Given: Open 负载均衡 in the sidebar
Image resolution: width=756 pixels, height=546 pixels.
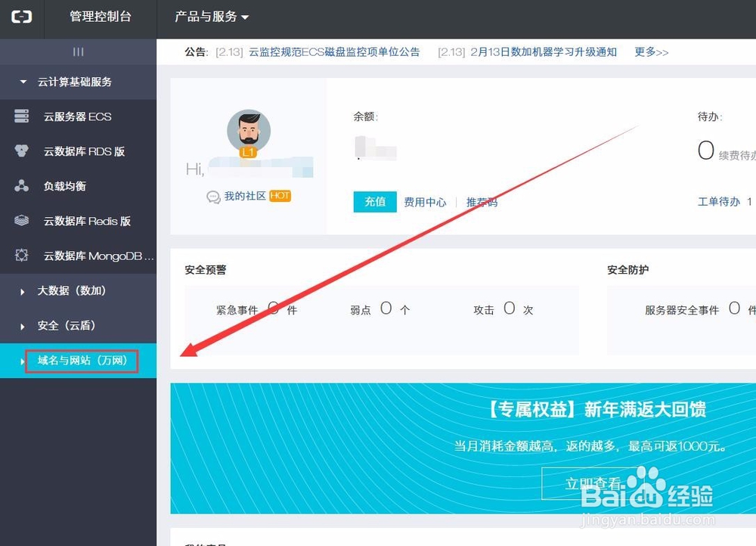Looking at the screenshot, I should pos(64,186).
